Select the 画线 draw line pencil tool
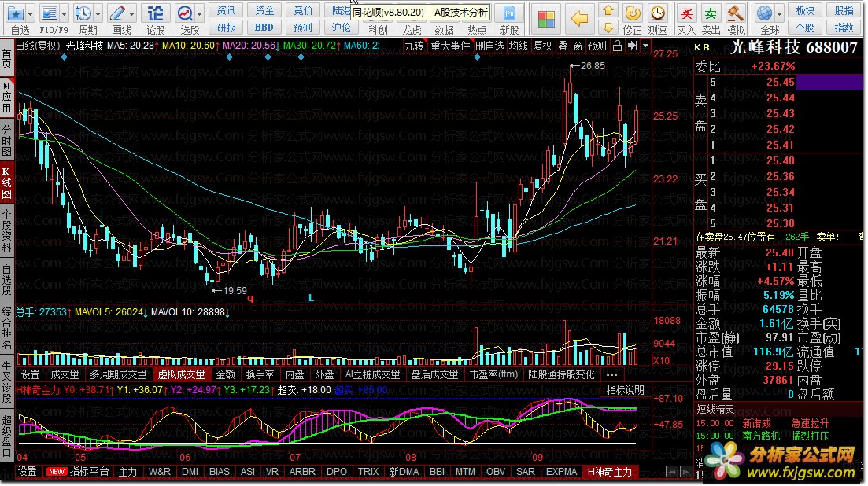 click(x=117, y=13)
